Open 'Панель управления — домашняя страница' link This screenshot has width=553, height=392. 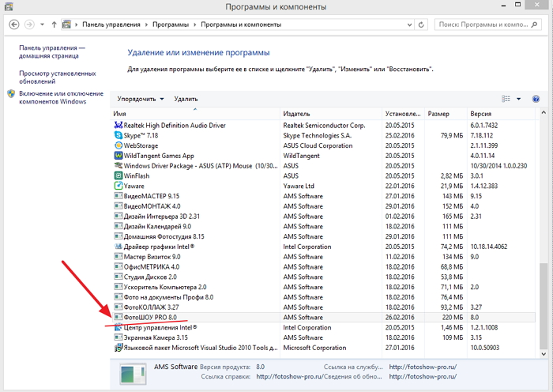point(52,52)
